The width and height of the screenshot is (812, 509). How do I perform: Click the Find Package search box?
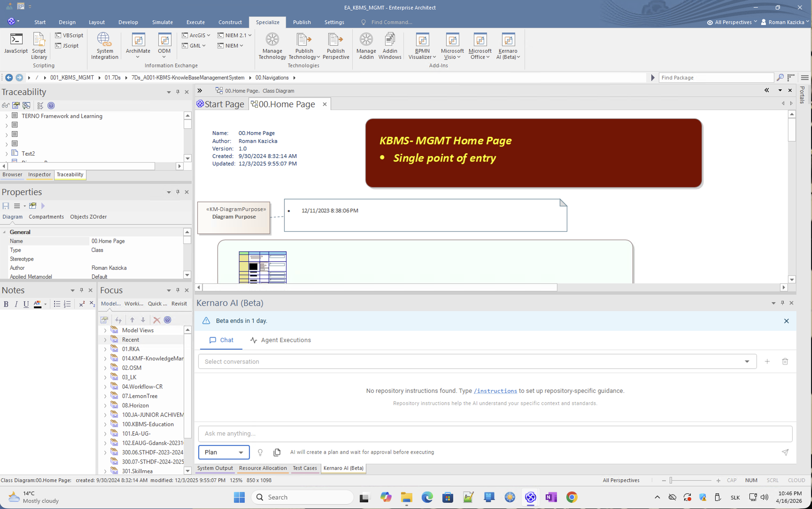click(x=716, y=77)
